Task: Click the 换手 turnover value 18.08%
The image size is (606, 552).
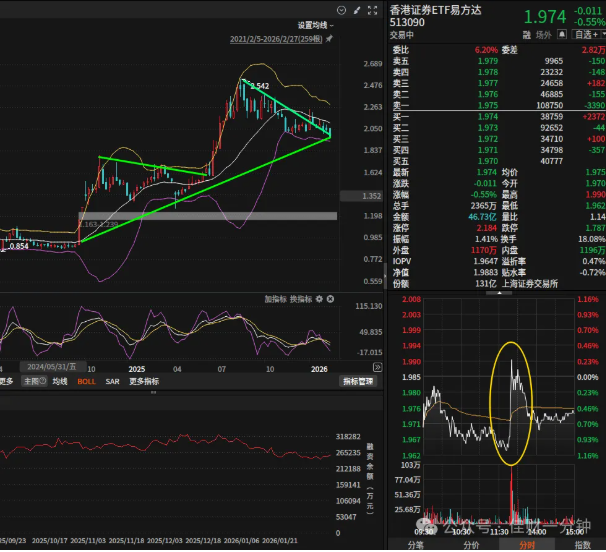Action: click(592, 239)
